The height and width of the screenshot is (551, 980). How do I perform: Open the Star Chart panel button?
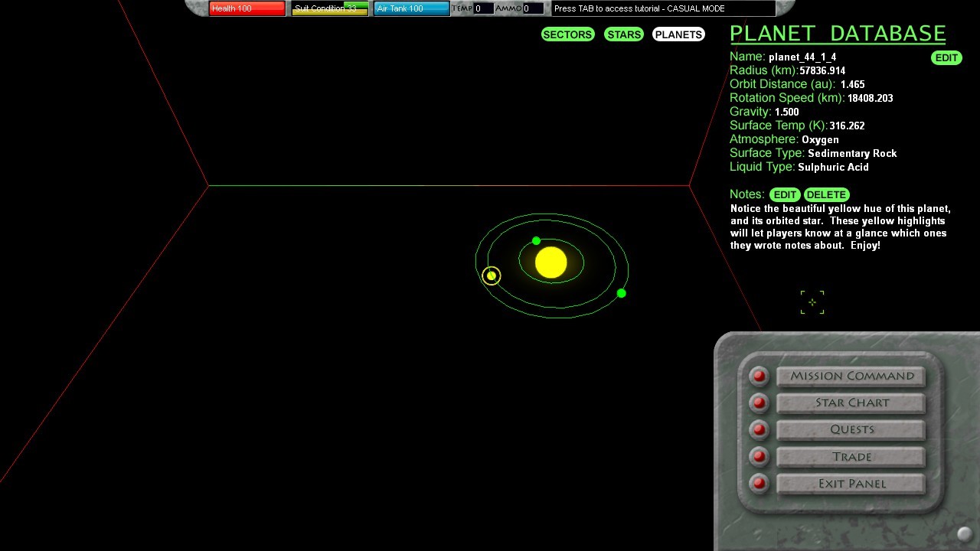coord(851,403)
